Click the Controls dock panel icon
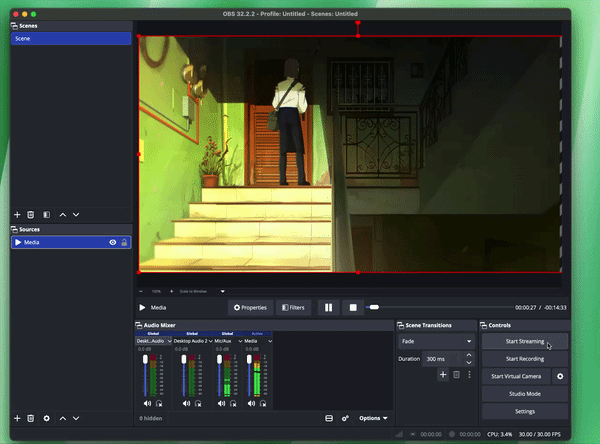Screen dimensions: 600x444 point(484,325)
